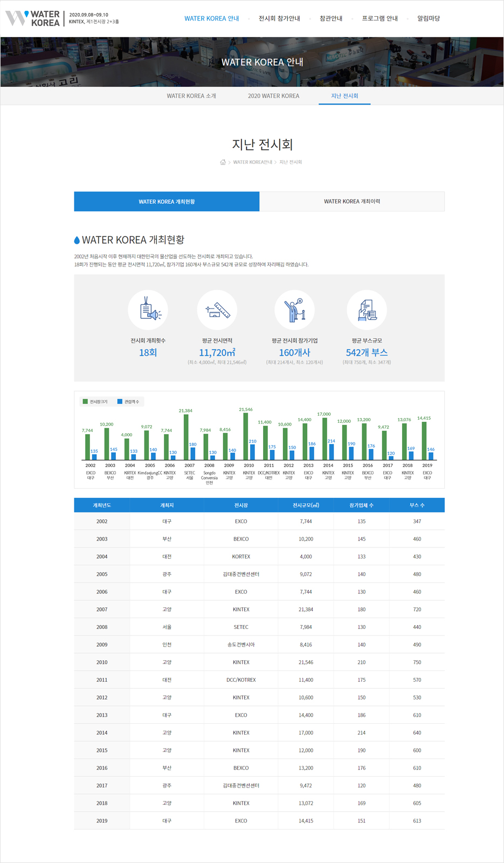This screenshot has width=504, height=863.
Task: Click the 2014 blue bar labeled 214
Action: [x=332, y=452]
